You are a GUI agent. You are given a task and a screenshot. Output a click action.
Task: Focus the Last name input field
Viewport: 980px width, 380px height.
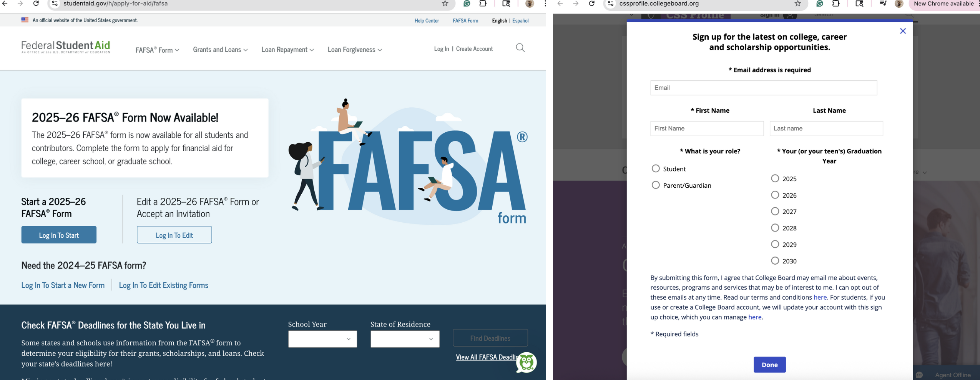pos(826,128)
